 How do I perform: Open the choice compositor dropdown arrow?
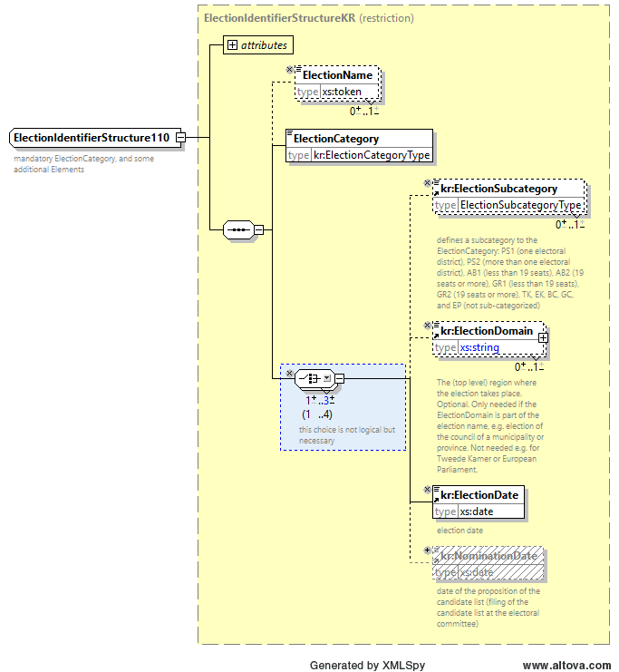coord(327,378)
